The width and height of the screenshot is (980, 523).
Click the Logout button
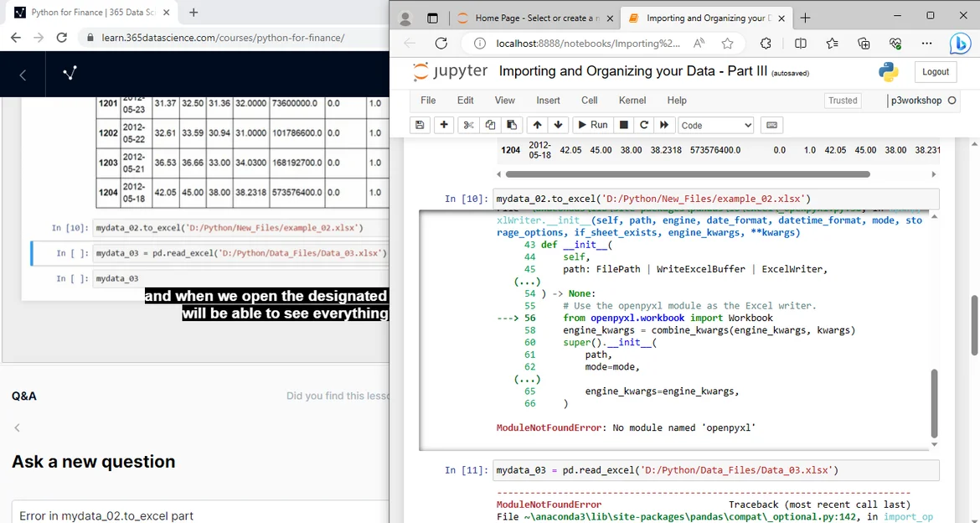936,72
